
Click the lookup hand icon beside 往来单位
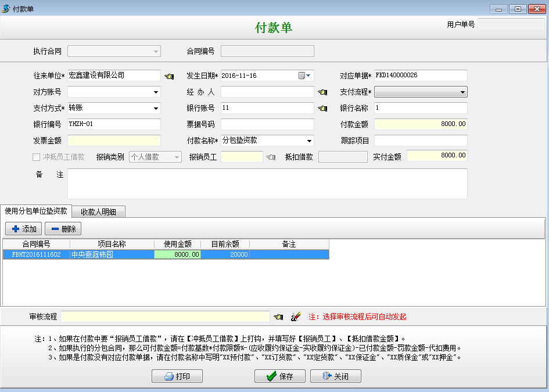point(169,75)
